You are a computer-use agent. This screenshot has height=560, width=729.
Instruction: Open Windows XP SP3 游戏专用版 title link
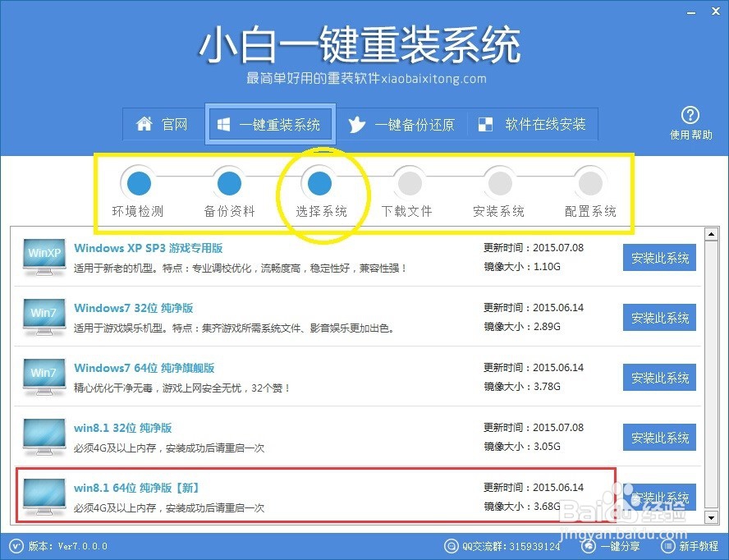click(x=149, y=248)
